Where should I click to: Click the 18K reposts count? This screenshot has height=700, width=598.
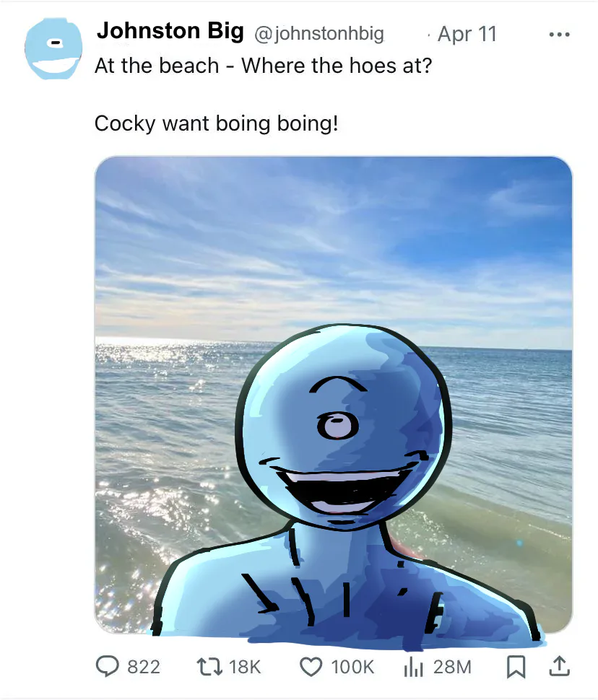click(245, 667)
